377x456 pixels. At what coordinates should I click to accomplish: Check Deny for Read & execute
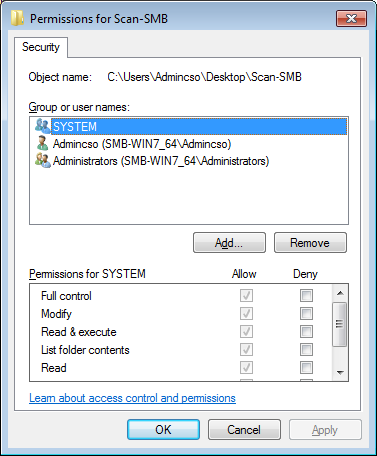306,331
